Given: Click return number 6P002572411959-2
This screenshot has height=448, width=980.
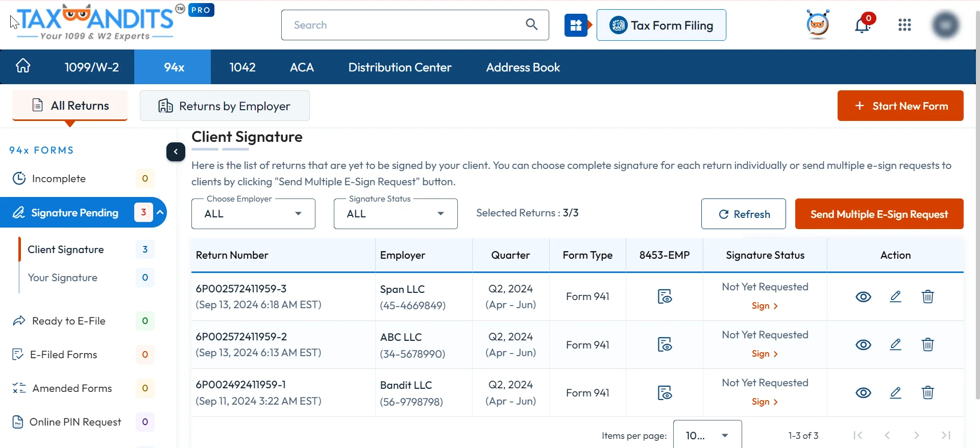Looking at the screenshot, I should tap(241, 337).
